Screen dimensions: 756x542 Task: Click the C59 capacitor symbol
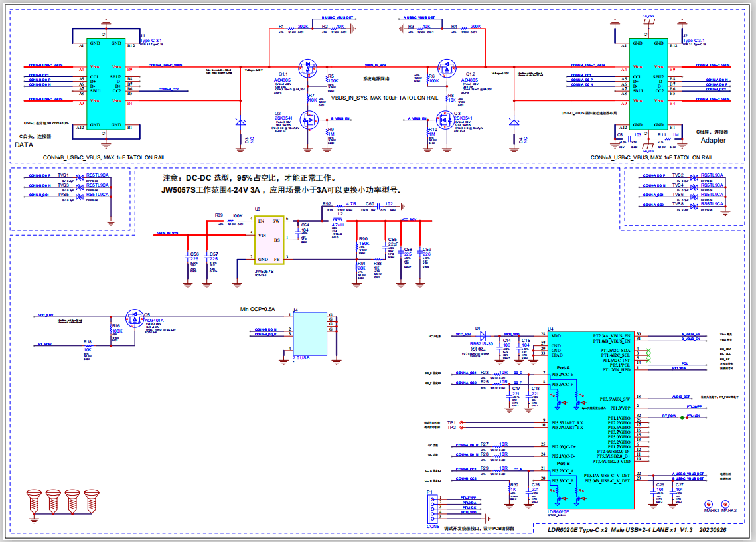420,253
